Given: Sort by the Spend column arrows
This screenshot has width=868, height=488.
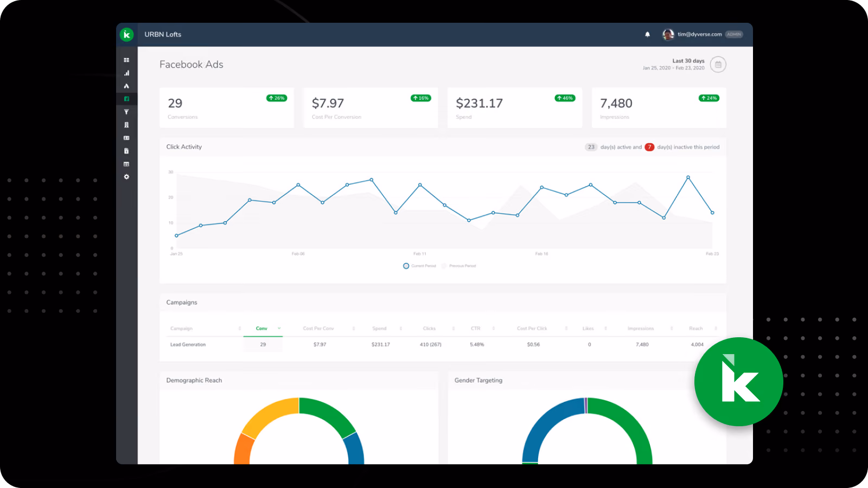Looking at the screenshot, I should click(x=401, y=329).
